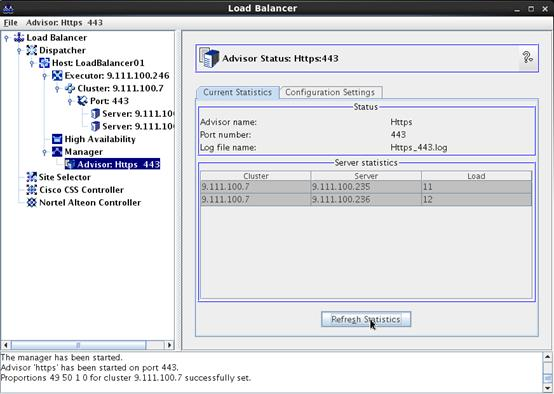Collapse the Executor: 9.111.100.246 node
Screen dimensions: 554x394
(45, 76)
